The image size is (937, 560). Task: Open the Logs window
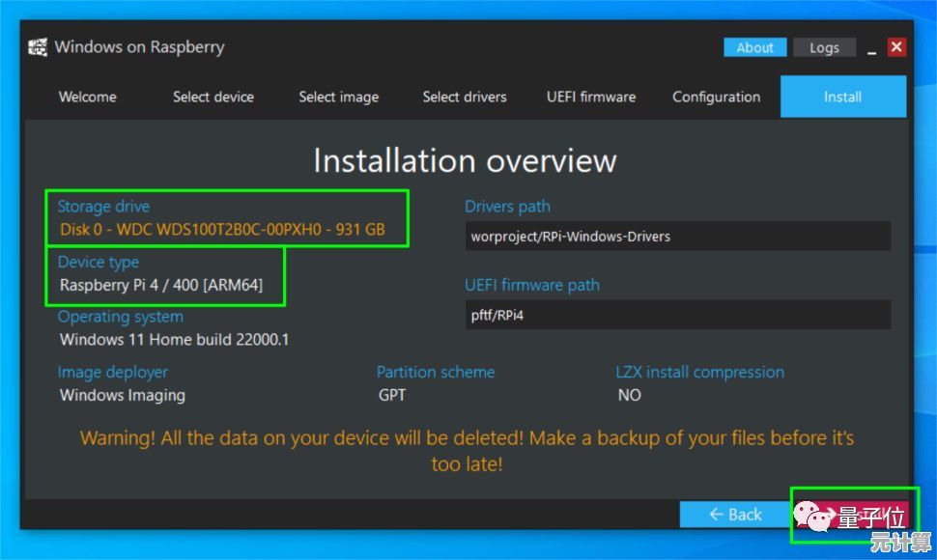(824, 46)
